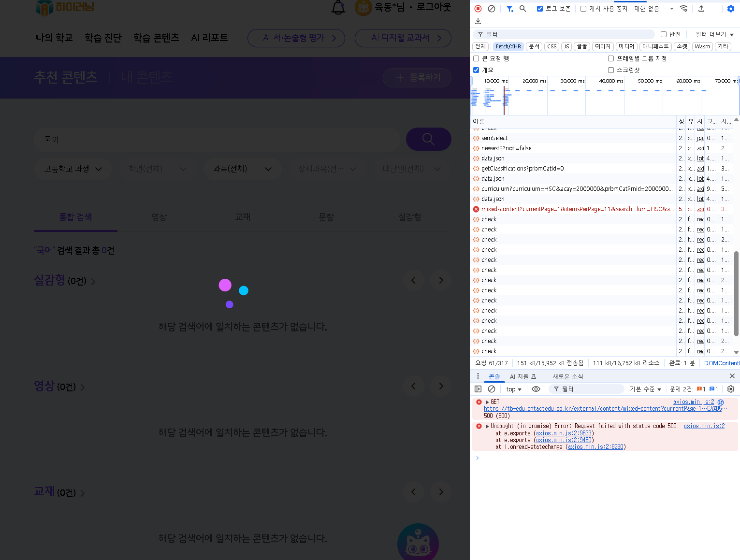Switch to the AI 지원 drawer tab
The height and width of the screenshot is (560, 740).
[x=522, y=376]
